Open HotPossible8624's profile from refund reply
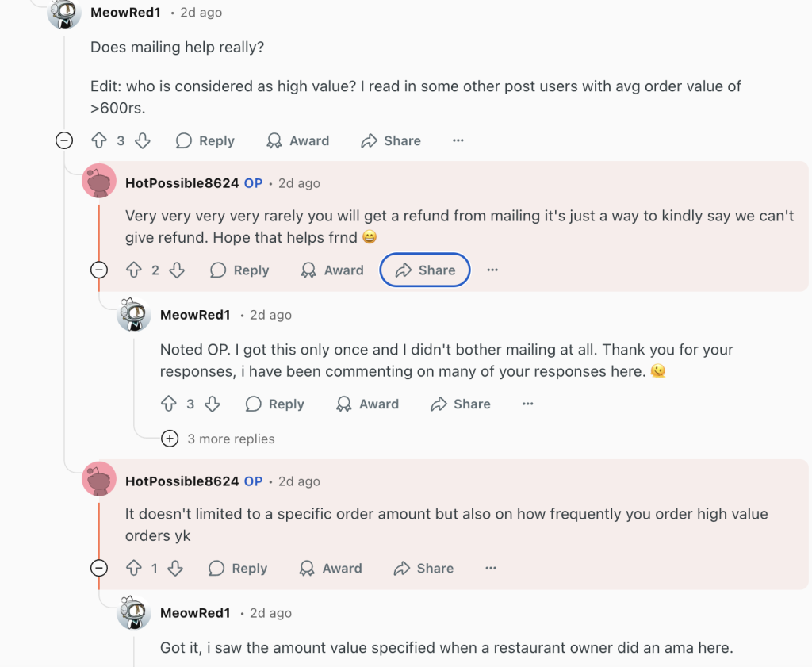812x667 pixels. click(x=182, y=183)
